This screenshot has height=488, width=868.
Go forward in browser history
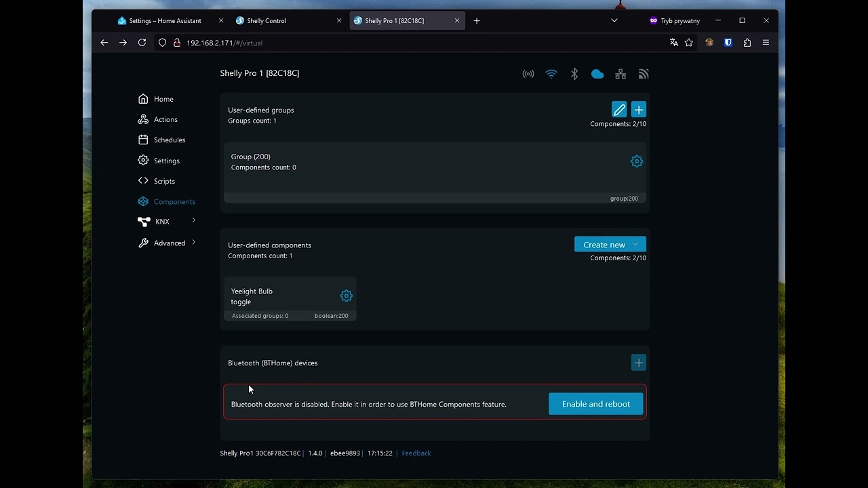click(123, 43)
